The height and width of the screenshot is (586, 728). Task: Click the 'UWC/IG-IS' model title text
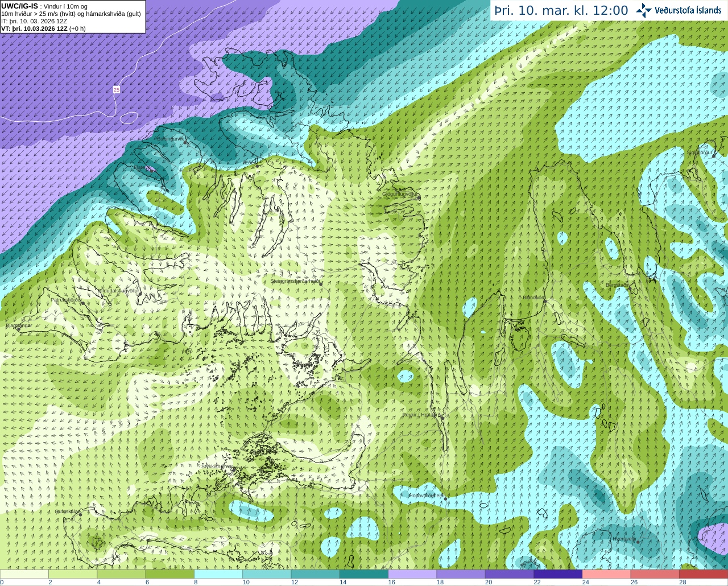coord(19,6)
